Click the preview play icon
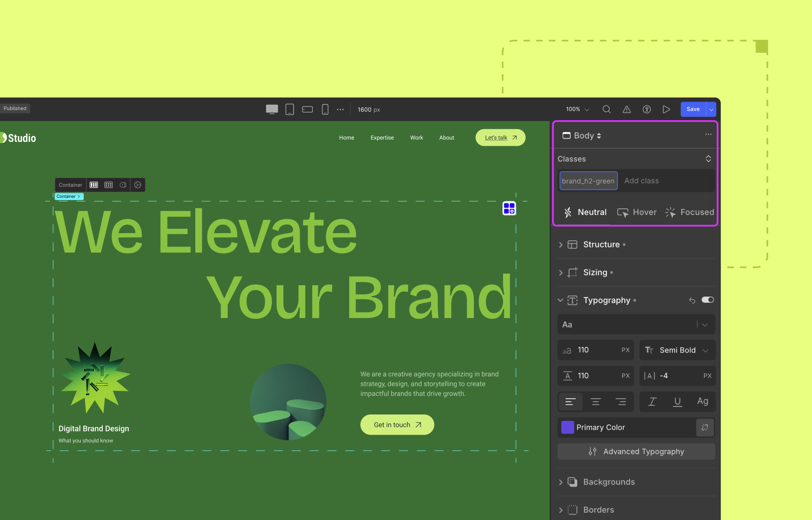This screenshot has width=812, height=520. pos(666,109)
